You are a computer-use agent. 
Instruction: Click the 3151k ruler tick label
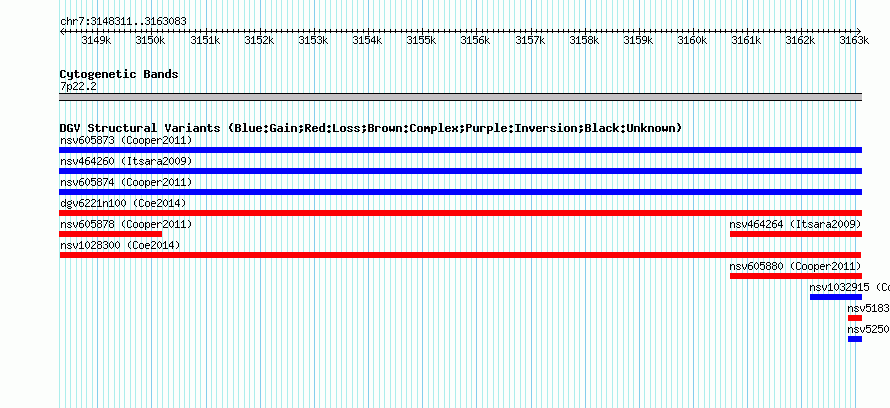pos(205,40)
